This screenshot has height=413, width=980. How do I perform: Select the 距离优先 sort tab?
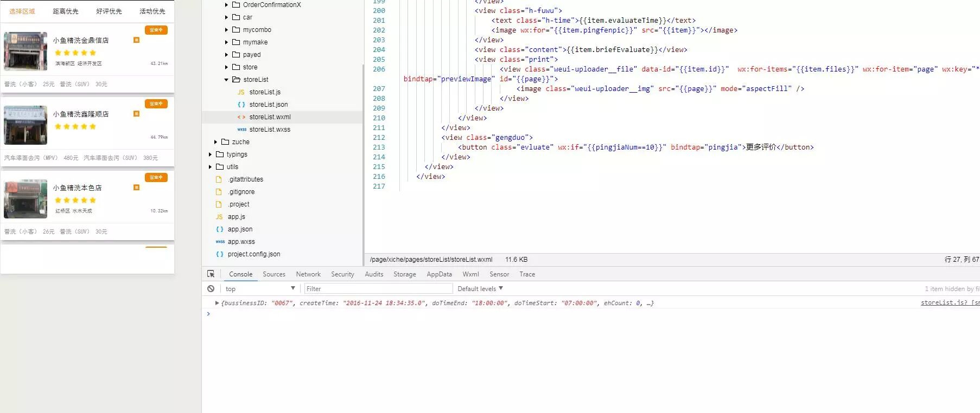tap(66, 11)
